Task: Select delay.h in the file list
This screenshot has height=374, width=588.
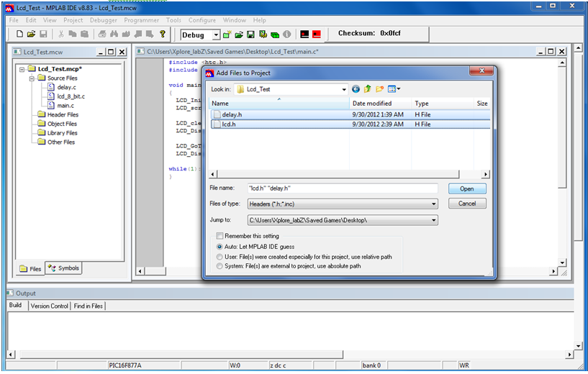Action: coord(350,114)
